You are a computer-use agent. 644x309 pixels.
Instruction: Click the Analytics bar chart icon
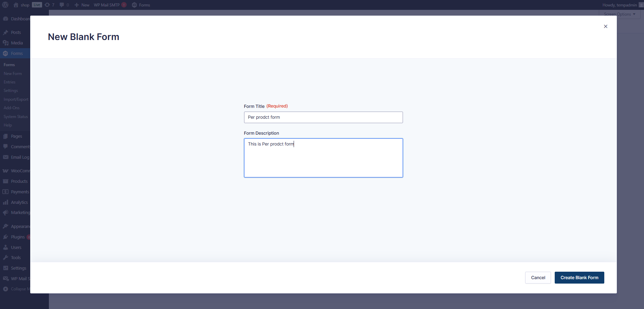coord(5,202)
